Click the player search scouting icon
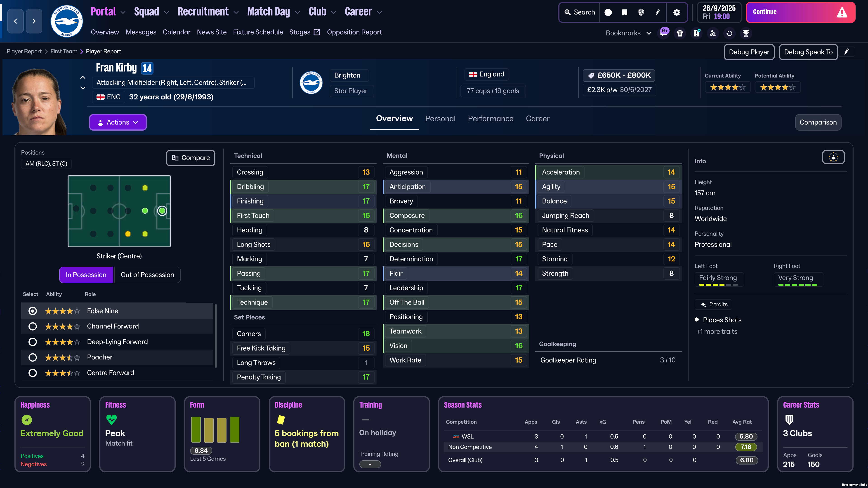Screen dimensions: 868x488 pyautogui.click(x=713, y=33)
